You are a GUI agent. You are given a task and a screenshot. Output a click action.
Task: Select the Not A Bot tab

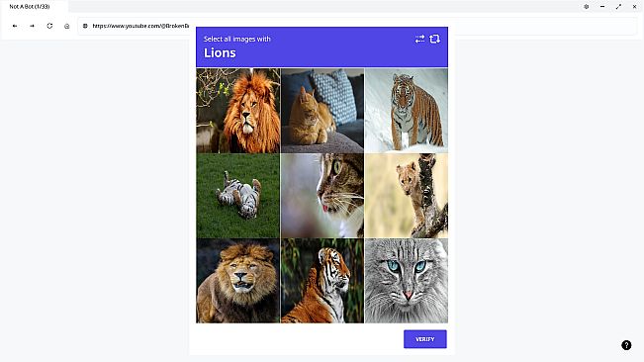35,7
